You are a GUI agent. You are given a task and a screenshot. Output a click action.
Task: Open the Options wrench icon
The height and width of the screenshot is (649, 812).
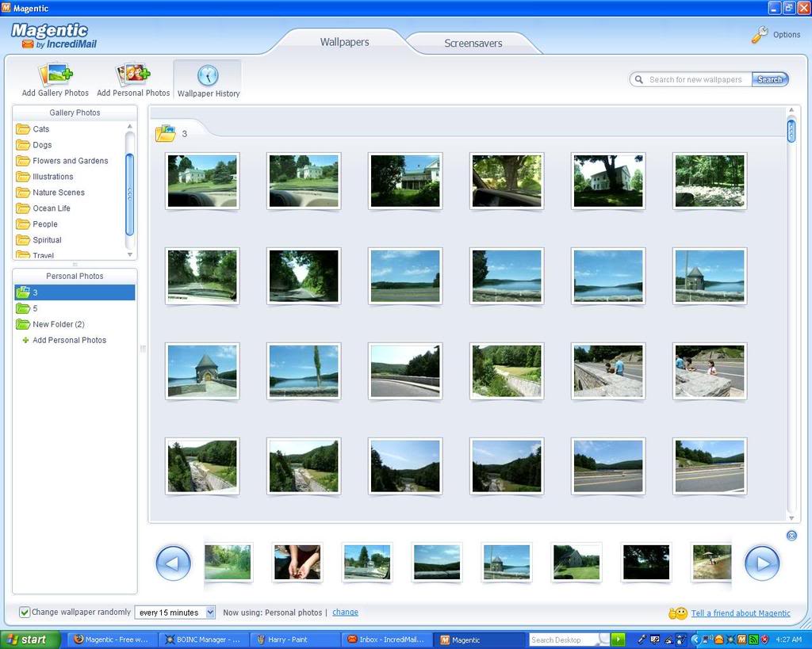tap(759, 35)
